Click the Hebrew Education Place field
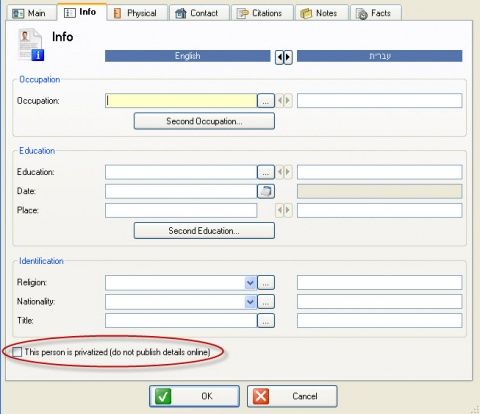The image size is (480, 414). pyautogui.click(x=380, y=211)
